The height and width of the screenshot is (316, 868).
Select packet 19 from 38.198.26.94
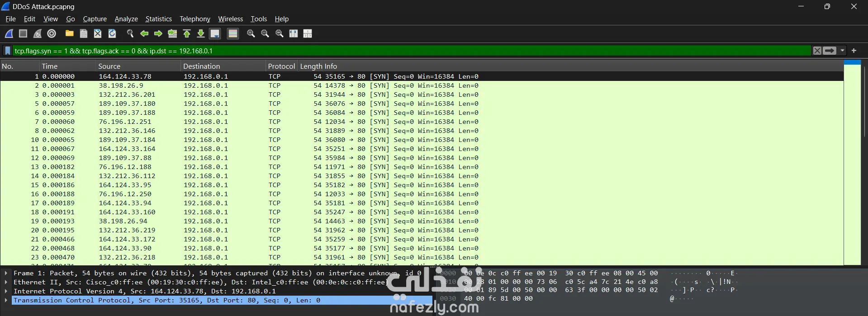pos(422,221)
